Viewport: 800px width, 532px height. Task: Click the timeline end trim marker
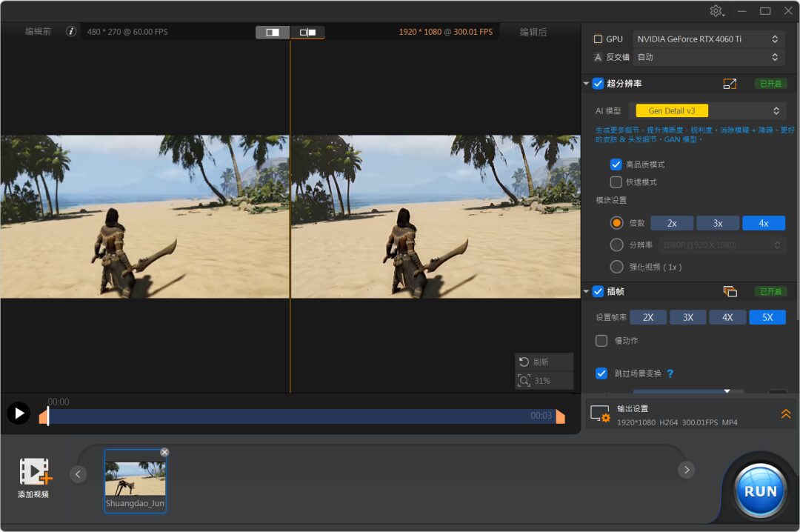(x=560, y=416)
